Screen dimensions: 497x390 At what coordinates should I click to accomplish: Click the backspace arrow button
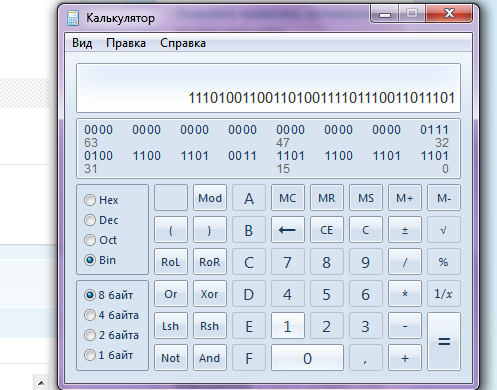[x=288, y=230]
